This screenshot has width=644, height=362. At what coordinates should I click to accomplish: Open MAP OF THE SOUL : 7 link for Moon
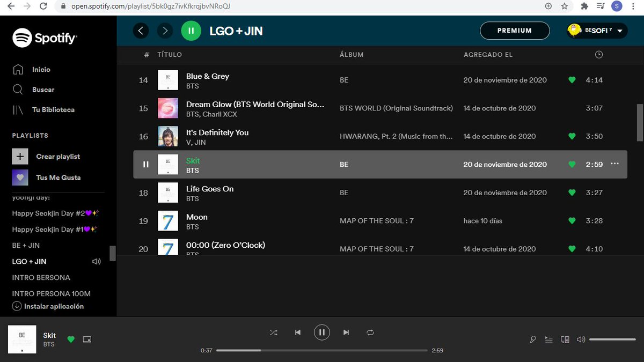pos(377,221)
